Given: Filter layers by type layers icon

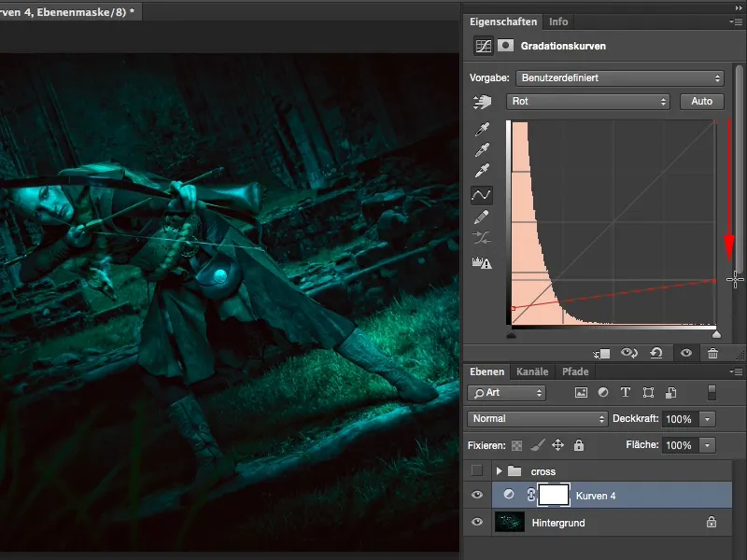Looking at the screenshot, I should pyautogui.click(x=626, y=392).
